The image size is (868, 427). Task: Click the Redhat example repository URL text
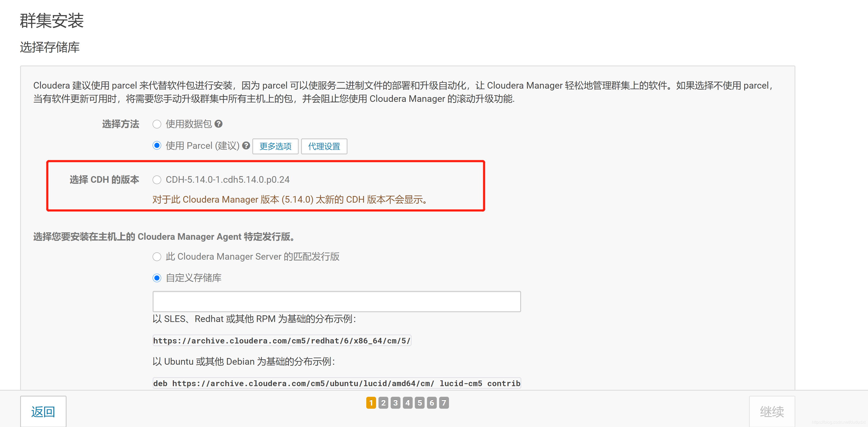pyautogui.click(x=282, y=341)
